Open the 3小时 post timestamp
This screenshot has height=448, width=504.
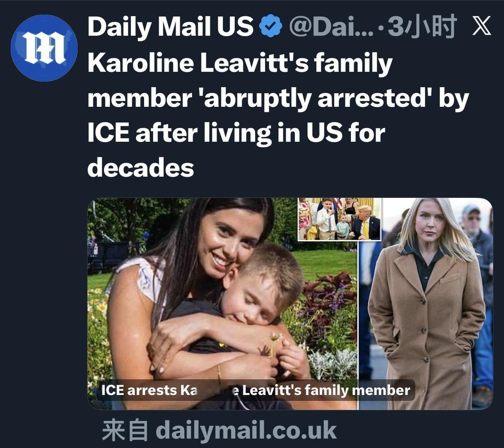point(422,26)
